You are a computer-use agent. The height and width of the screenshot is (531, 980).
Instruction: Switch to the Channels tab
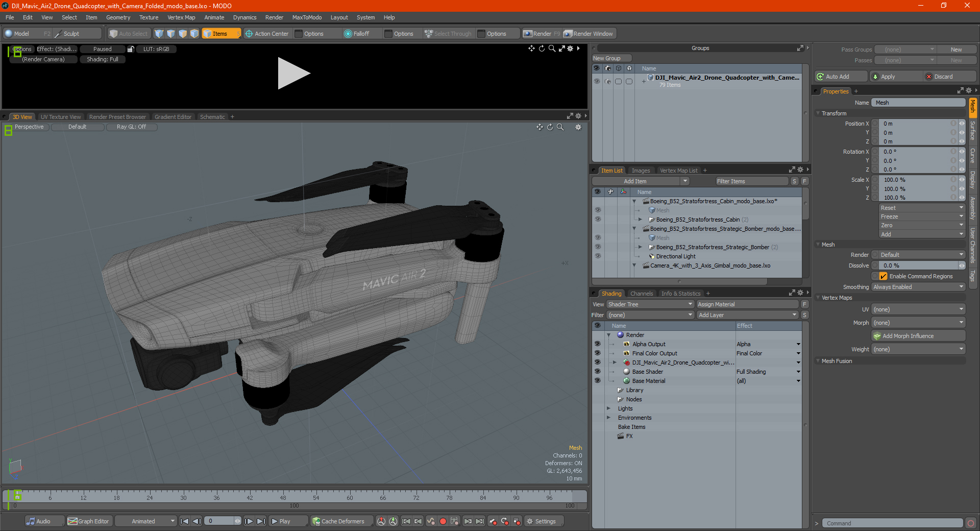[x=641, y=294]
